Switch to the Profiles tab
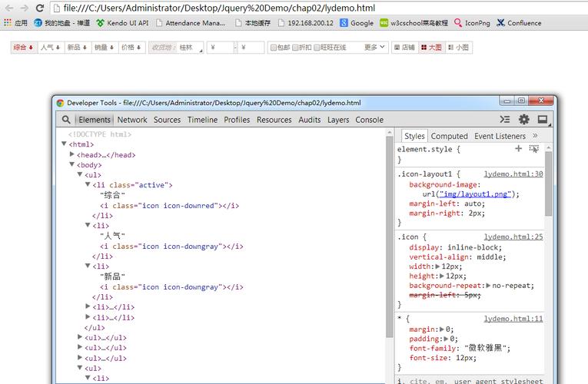 click(237, 120)
